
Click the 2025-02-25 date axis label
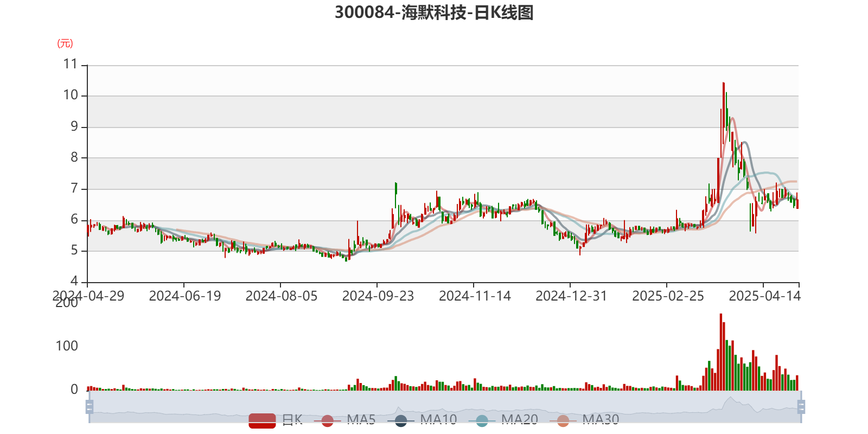[668, 296]
